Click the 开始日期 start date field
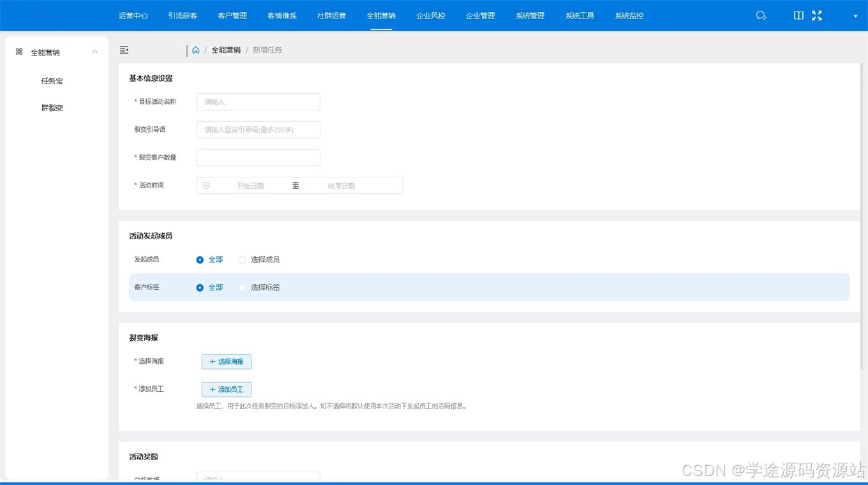The height and width of the screenshot is (485, 868). 250,186
